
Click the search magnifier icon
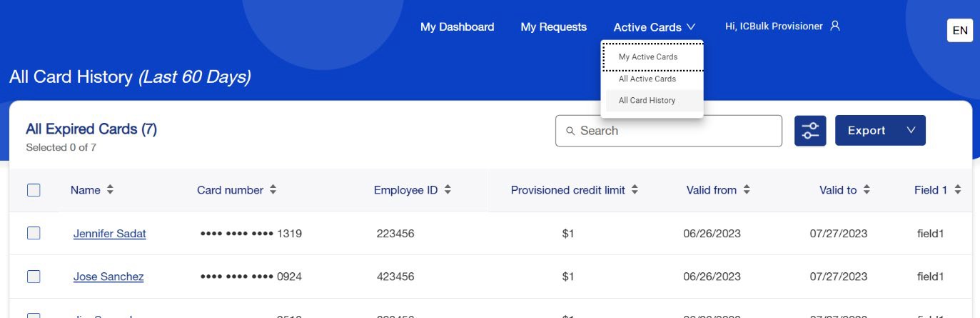coord(570,131)
